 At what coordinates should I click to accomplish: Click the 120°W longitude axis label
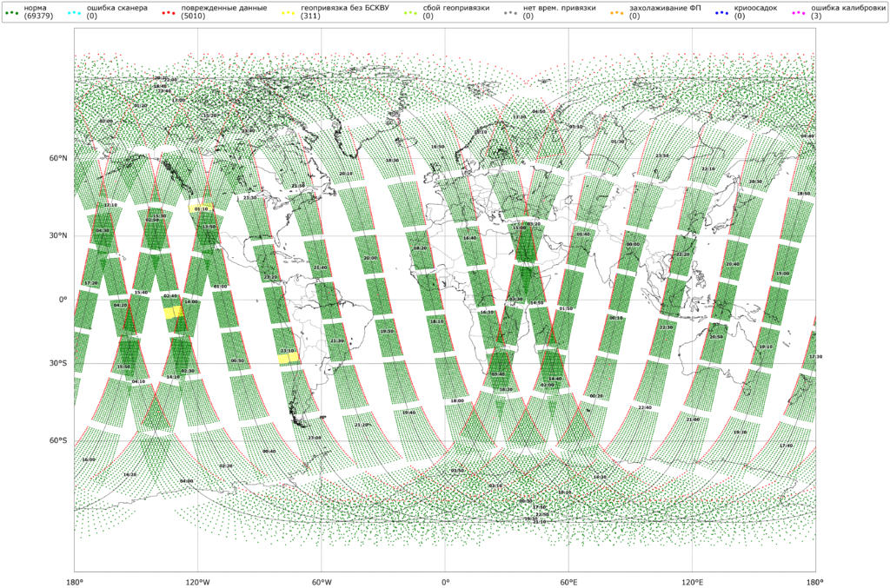[x=197, y=580]
